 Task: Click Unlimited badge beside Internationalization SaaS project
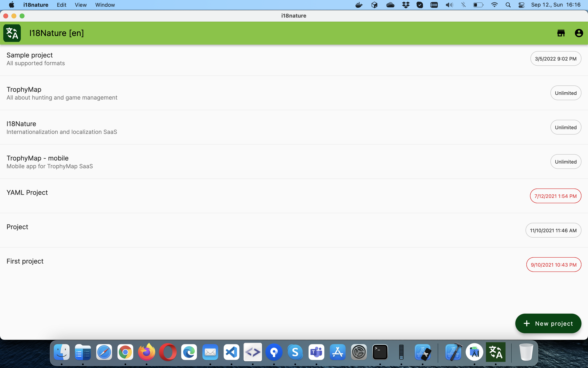(566, 127)
